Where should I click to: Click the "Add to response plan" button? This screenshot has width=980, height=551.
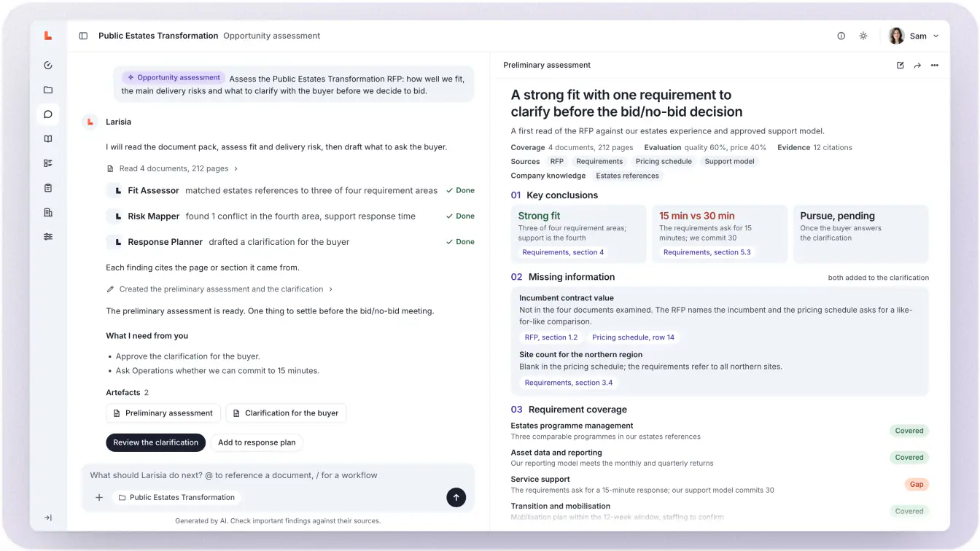pyautogui.click(x=257, y=442)
